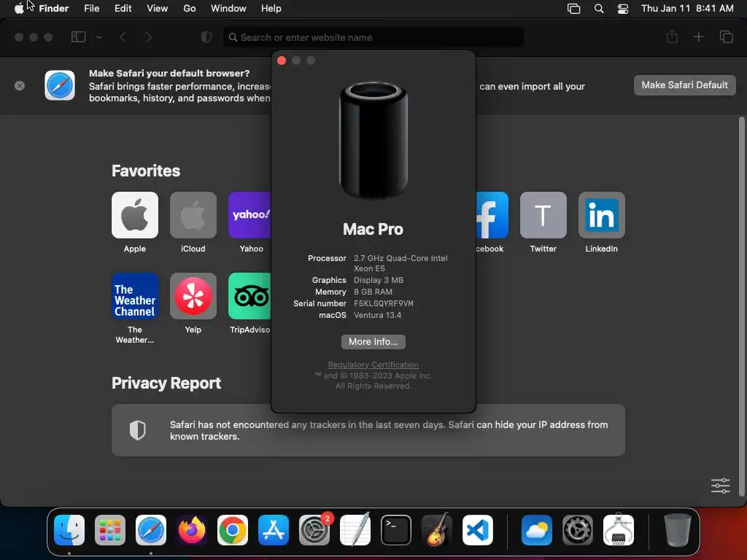Open the File menu
The image size is (747, 560).
pos(91,9)
